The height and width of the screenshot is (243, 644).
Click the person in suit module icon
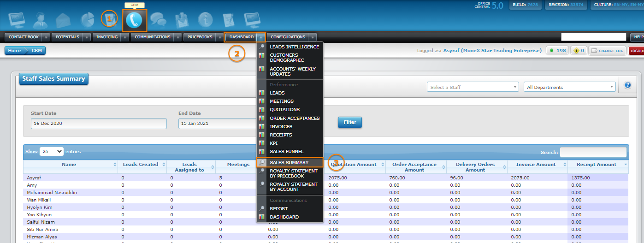tap(40, 20)
